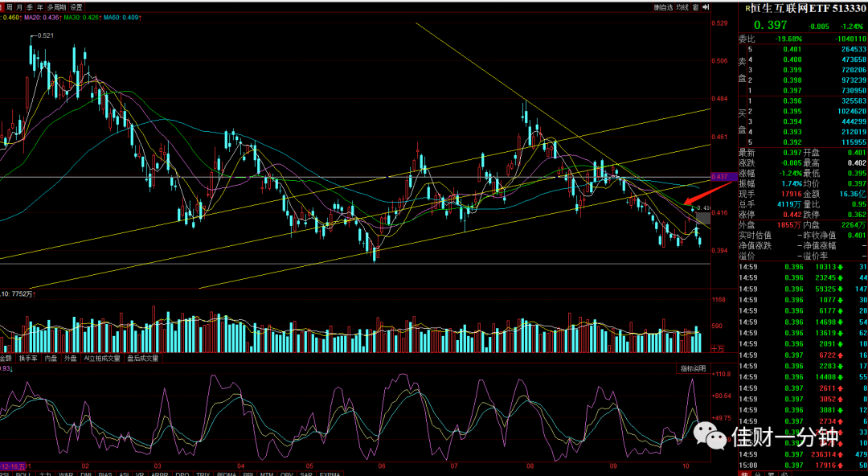Select the TRIX indicator tab at bottom

click(x=203, y=474)
